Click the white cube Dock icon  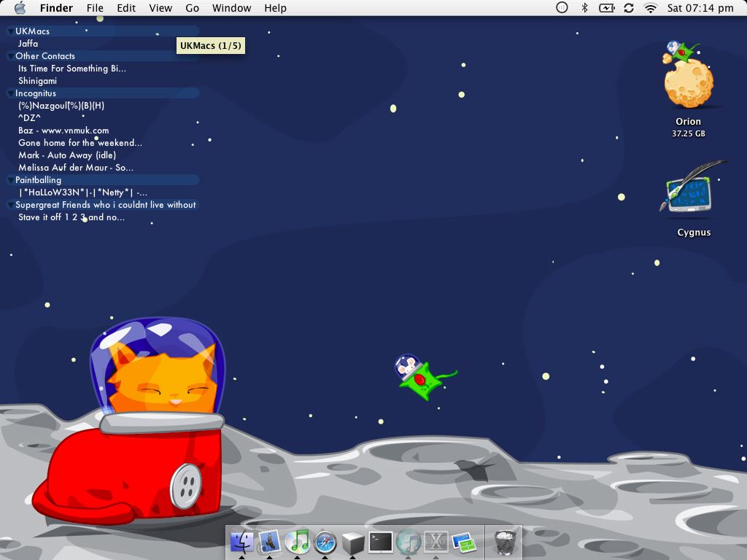(x=352, y=542)
